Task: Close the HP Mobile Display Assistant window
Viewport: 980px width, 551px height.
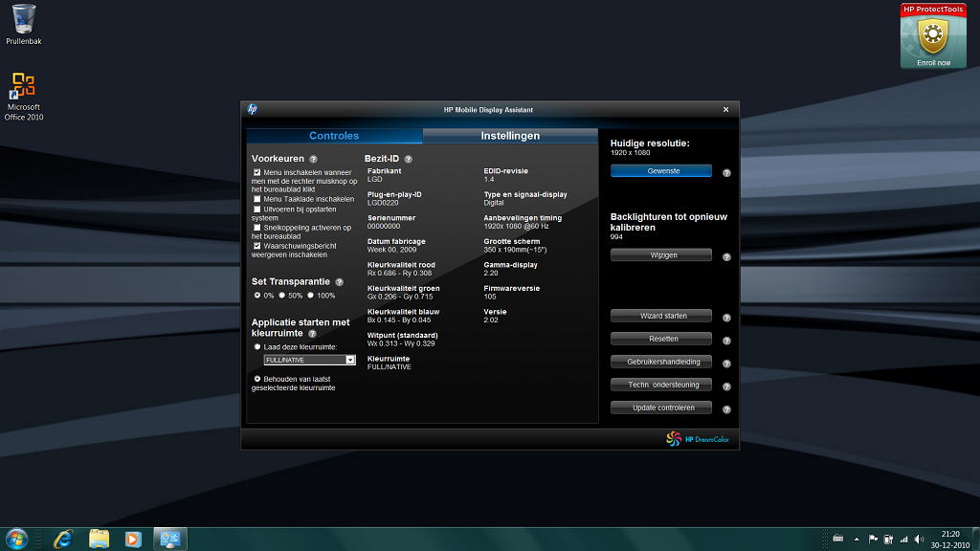Action: click(x=725, y=109)
